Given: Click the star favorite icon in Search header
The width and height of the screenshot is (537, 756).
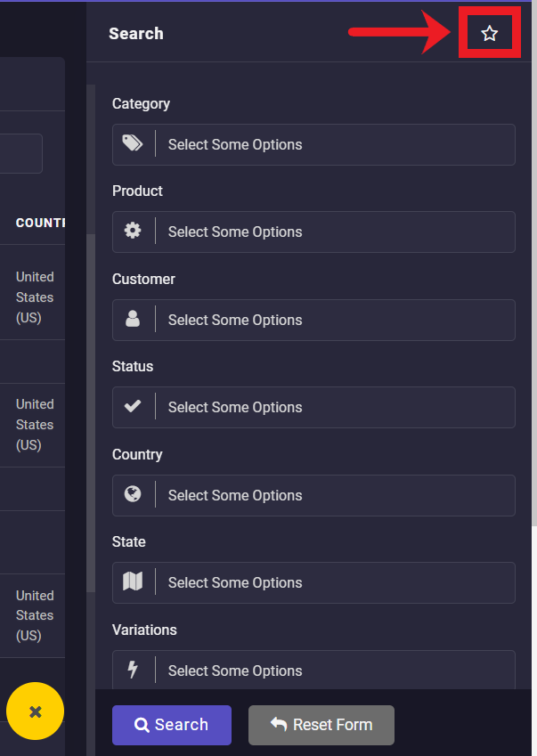Looking at the screenshot, I should point(489,34).
